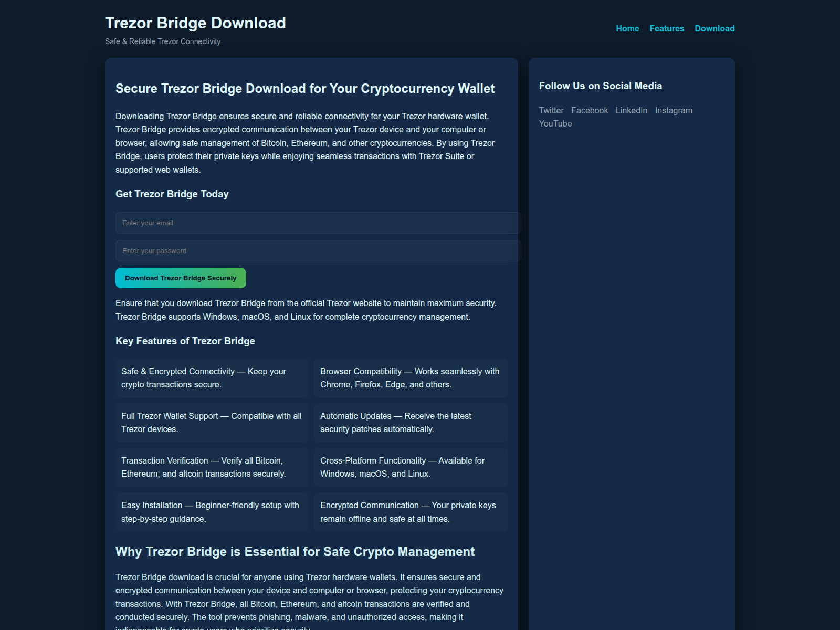
Task: Click the 'Enter your password' field
Action: point(318,250)
